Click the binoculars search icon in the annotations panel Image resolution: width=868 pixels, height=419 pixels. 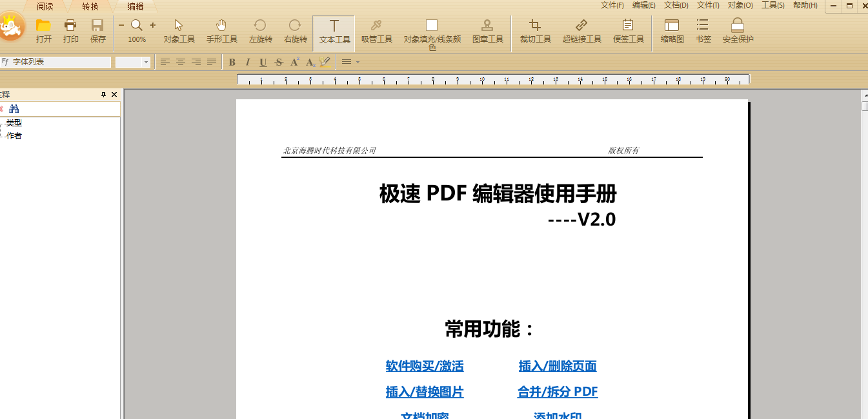14,109
